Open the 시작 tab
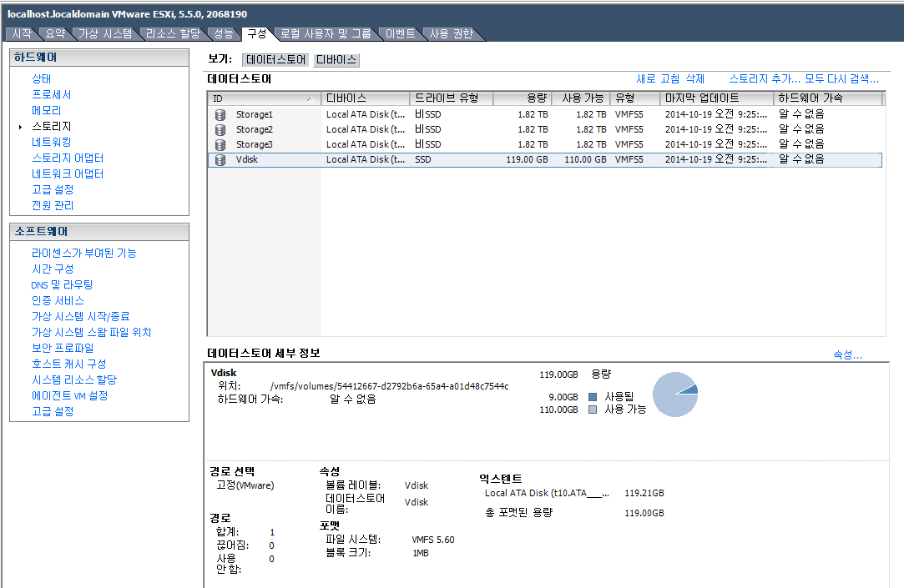Image resolution: width=904 pixels, height=588 pixels. click(x=22, y=34)
